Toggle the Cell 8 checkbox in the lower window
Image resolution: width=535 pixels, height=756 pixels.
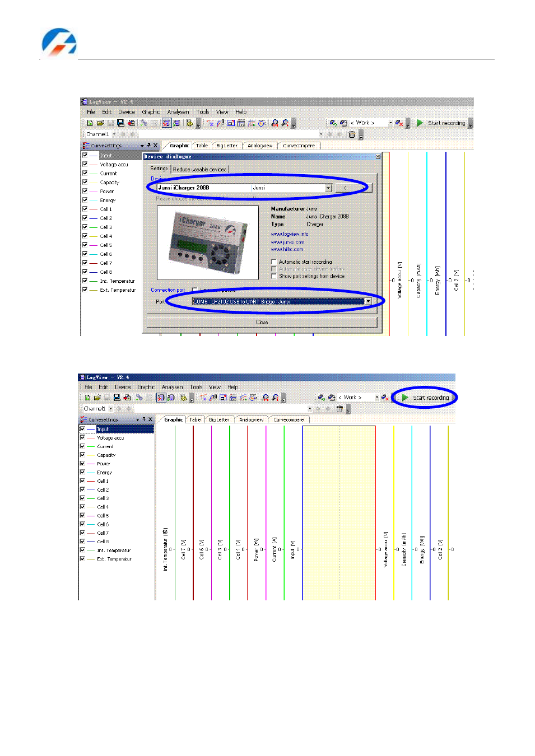(82, 542)
